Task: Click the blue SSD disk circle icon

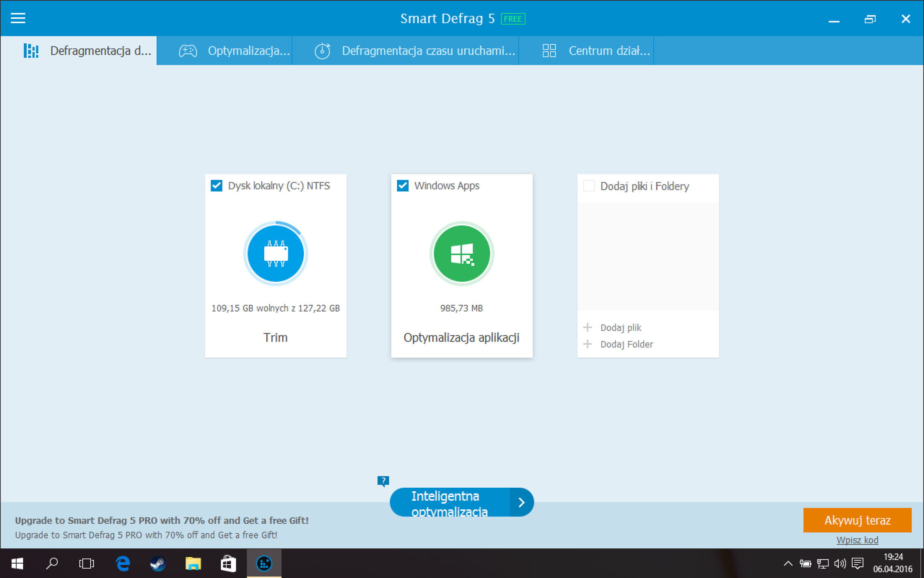Action: coord(276,254)
